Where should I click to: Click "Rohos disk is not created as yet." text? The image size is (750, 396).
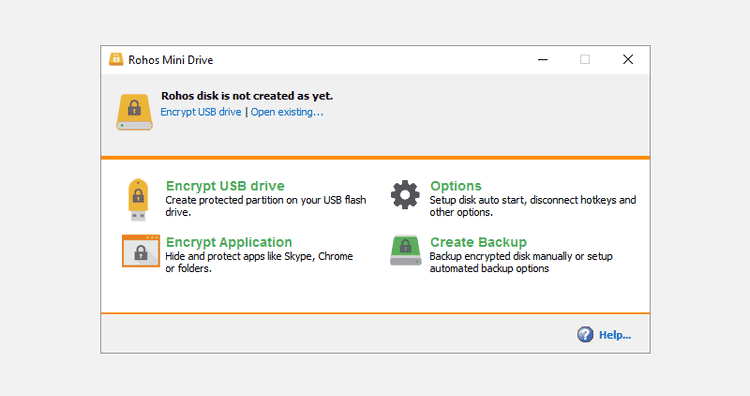tap(247, 96)
